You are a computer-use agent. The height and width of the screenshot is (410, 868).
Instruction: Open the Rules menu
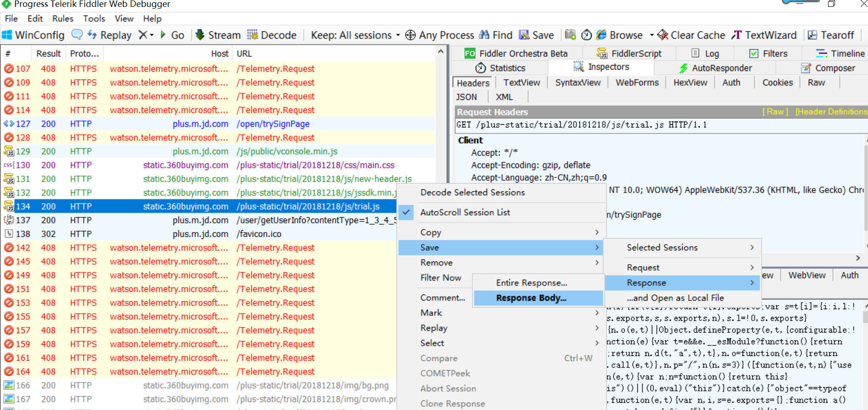click(x=63, y=18)
